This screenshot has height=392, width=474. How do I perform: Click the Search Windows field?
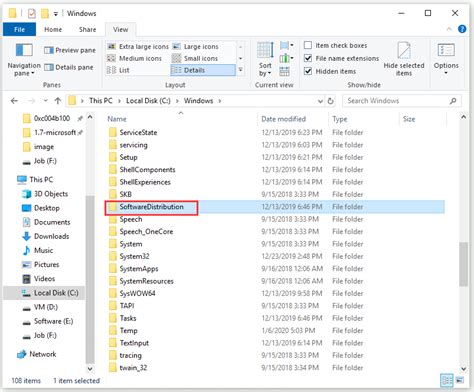click(402, 101)
